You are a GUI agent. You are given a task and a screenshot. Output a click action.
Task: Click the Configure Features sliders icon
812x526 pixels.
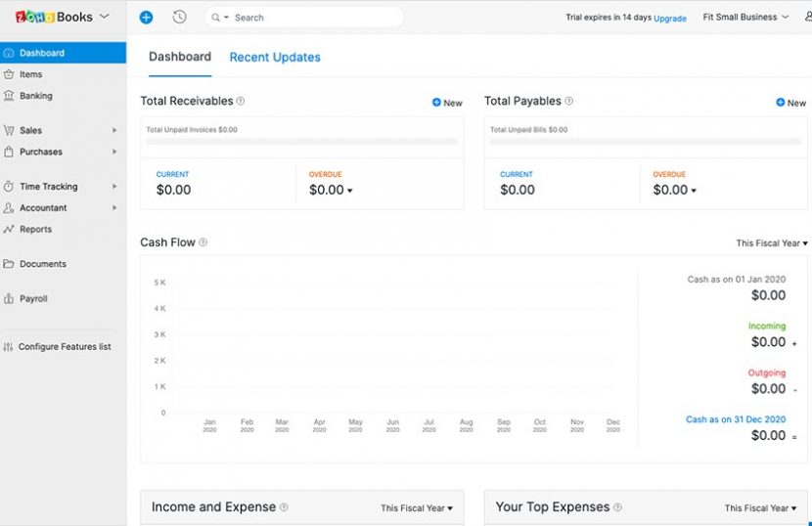[x=8, y=347]
